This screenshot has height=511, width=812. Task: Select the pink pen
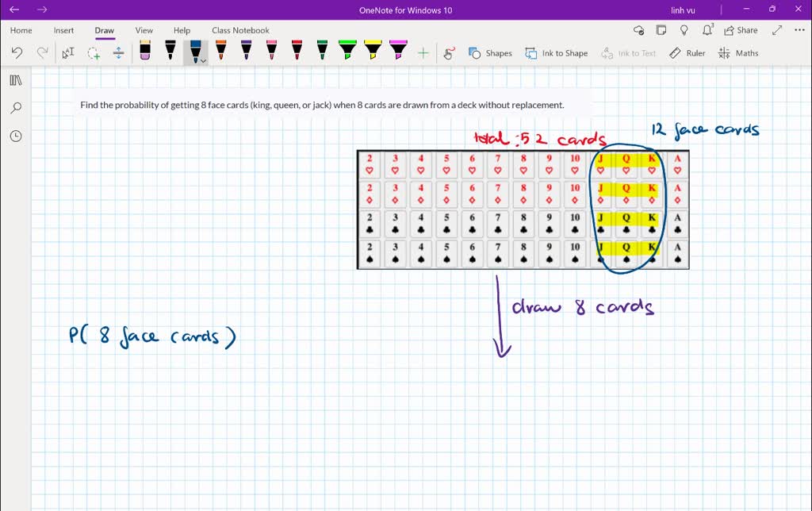click(x=271, y=51)
